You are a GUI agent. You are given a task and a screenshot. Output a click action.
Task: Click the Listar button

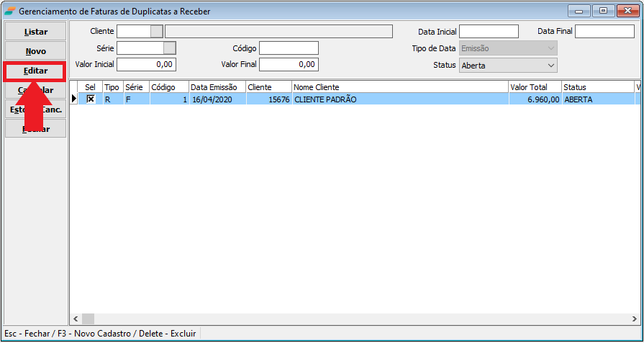36,32
